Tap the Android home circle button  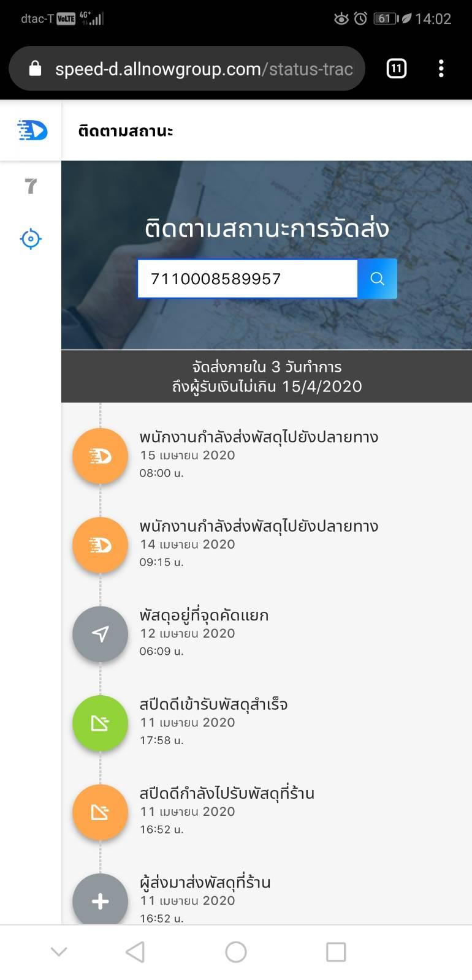pos(236,952)
